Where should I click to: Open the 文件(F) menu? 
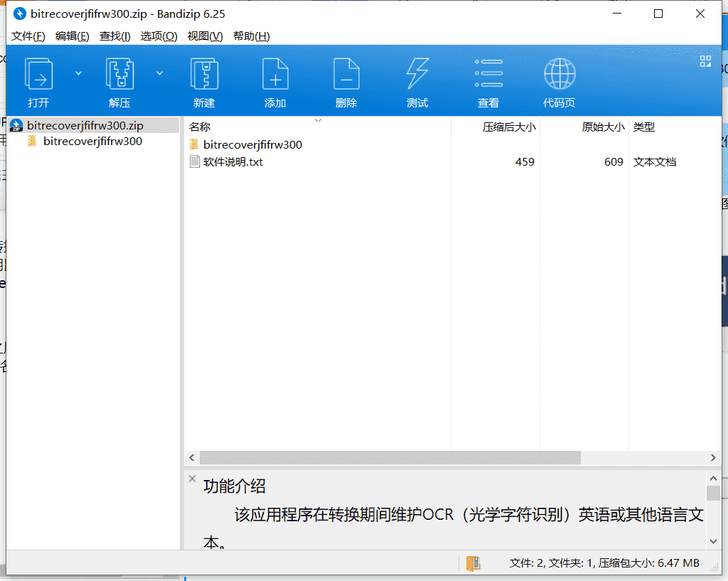tap(28, 36)
